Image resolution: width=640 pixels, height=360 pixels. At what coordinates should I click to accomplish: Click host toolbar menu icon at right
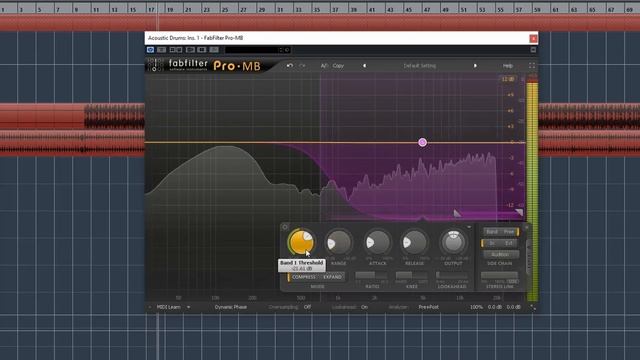point(533,50)
